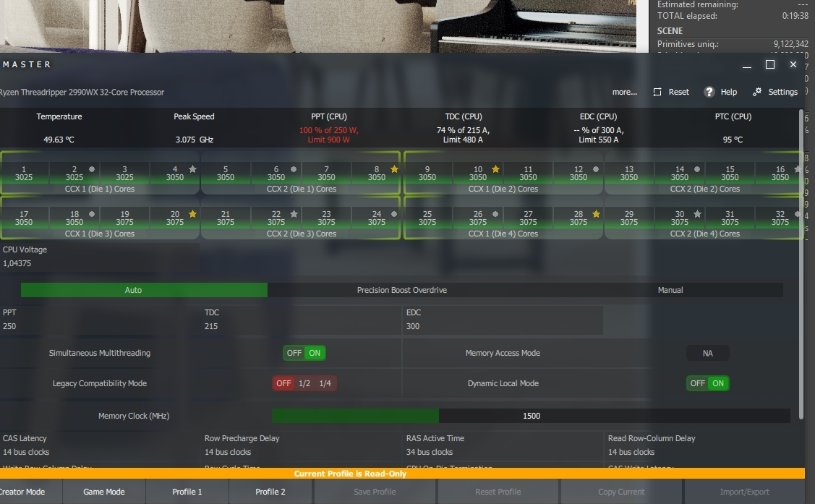Viewport: 815px width, 504px height.
Task: Click grey star on core 22
Action: point(294,213)
